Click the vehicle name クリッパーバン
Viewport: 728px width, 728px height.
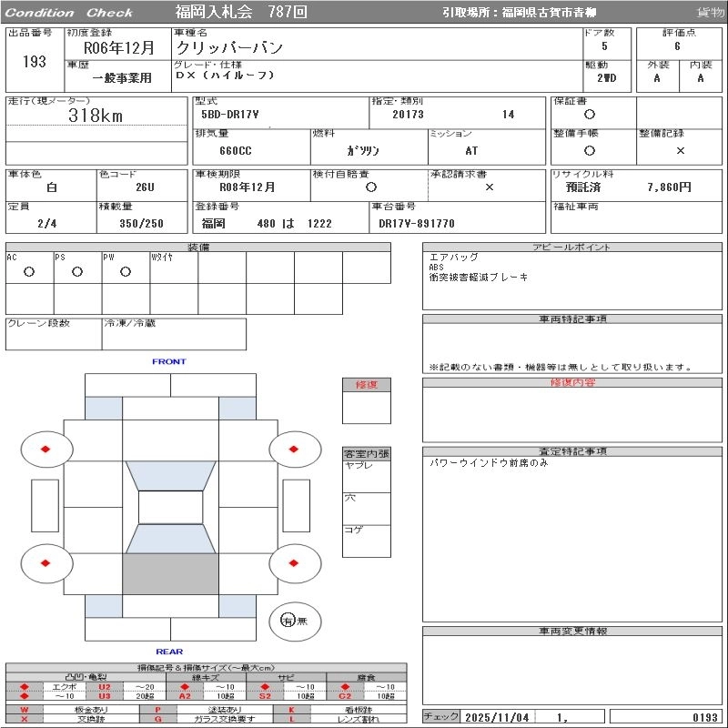(229, 47)
